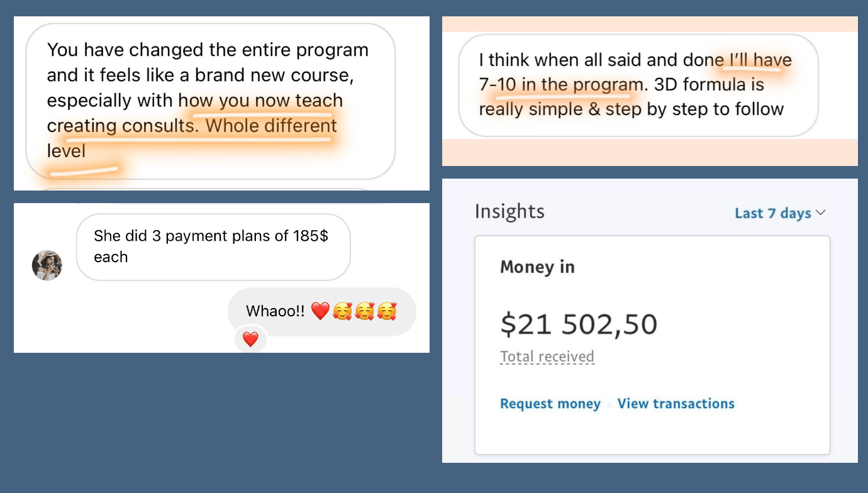Click the highlighted 'Whole different level' text
The height and width of the screenshot is (493, 868).
pos(270,126)
